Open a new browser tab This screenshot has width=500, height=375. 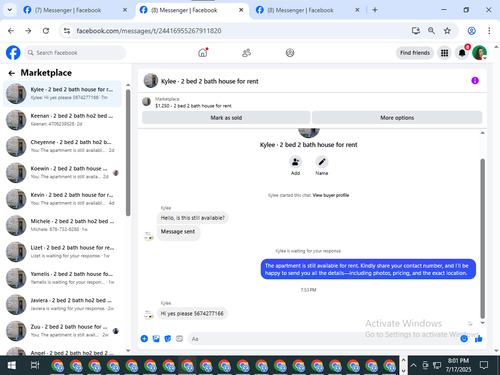375,10
